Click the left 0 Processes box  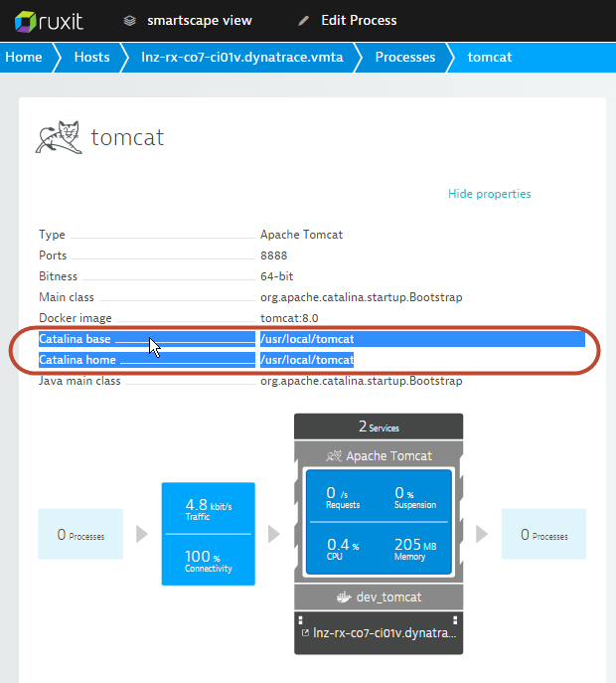pos(80,534)
